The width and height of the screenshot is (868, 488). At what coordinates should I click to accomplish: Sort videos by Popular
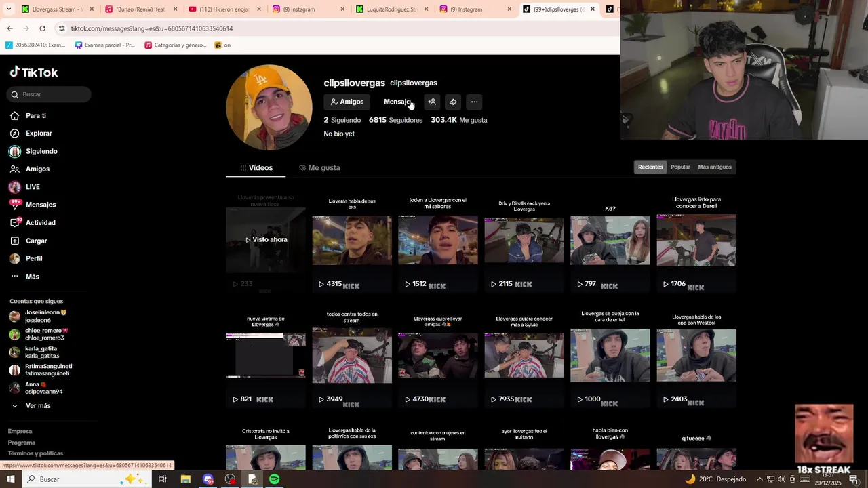tap(680, 167)
